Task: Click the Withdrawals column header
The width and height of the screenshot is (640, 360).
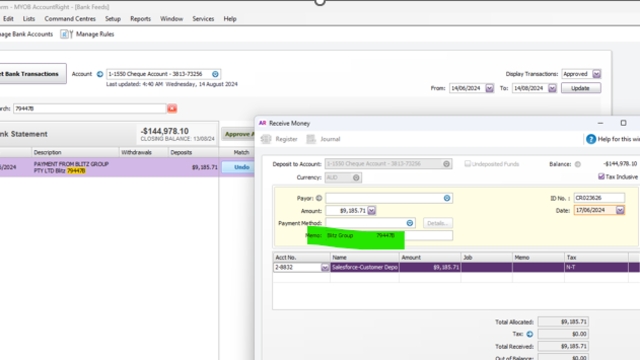Action: point(144,152)
